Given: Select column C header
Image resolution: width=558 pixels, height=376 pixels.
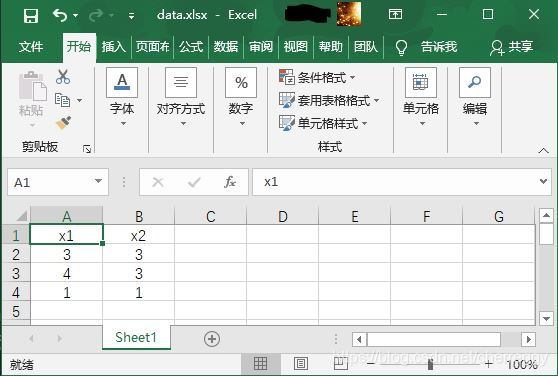Looking at the screenshot, I should click(x=211, y=216).
